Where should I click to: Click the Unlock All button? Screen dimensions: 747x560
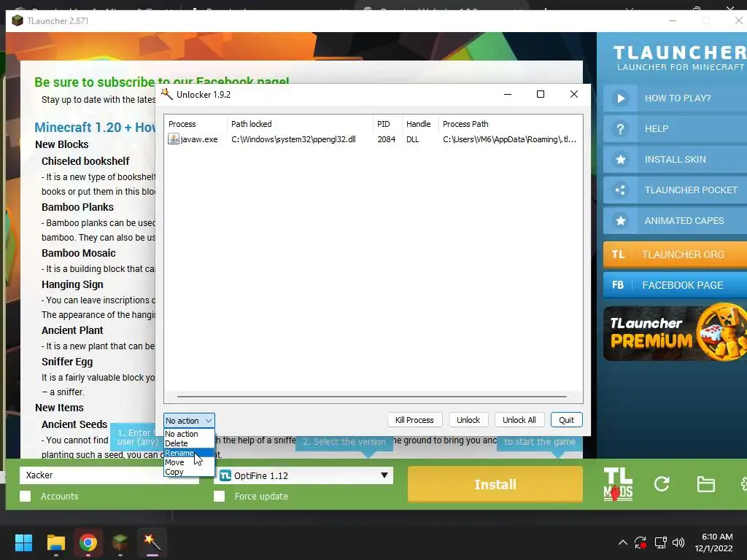point(519,420)
